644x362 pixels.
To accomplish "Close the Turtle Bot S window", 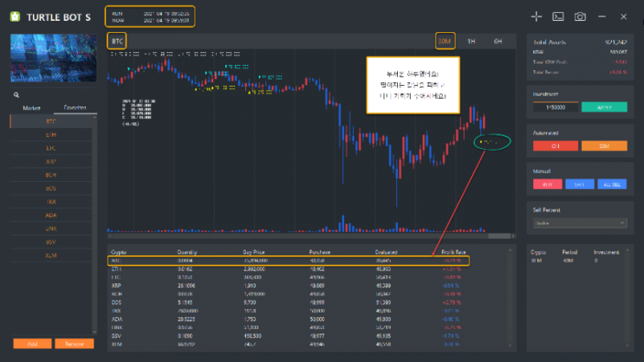I will (623, 16).
